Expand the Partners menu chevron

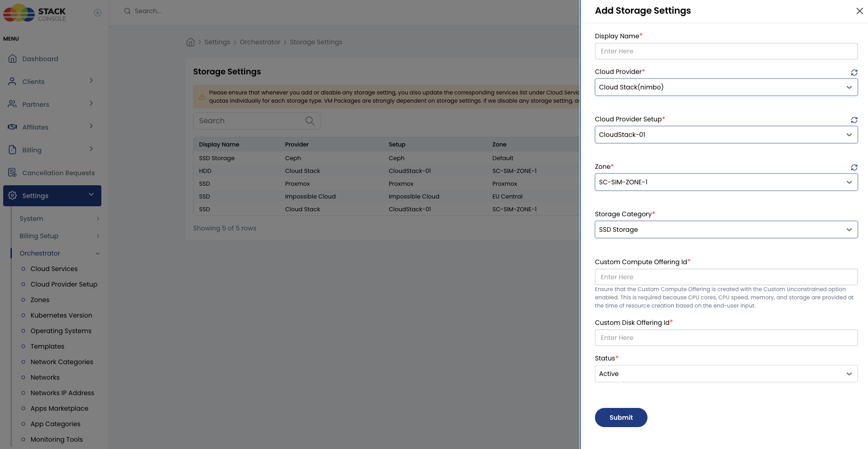91,104
